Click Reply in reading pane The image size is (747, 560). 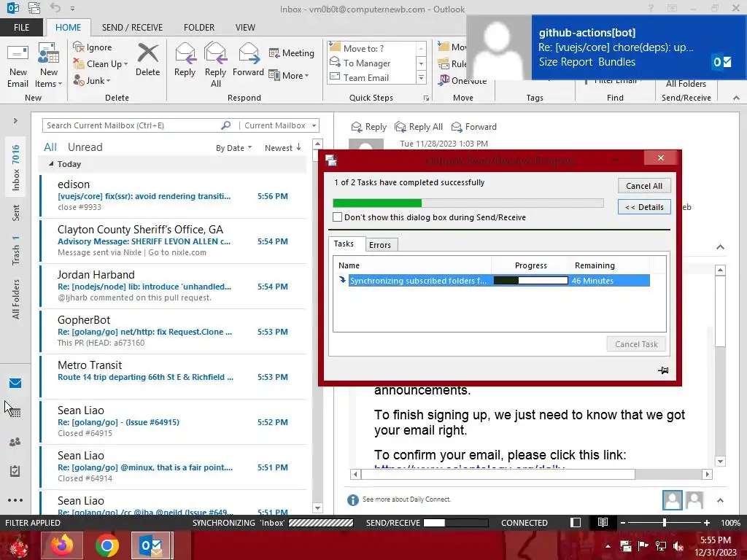[x=368, y=127]
